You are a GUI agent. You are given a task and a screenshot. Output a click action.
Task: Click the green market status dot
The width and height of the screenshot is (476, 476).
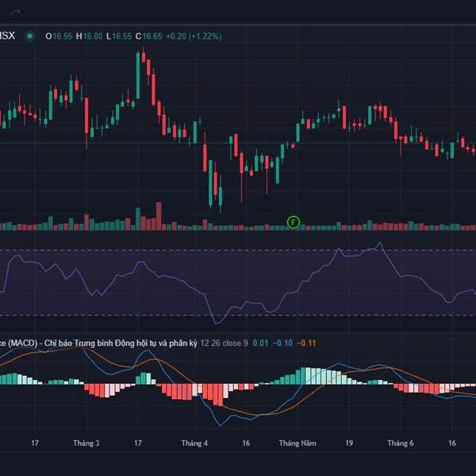point(30,36)
